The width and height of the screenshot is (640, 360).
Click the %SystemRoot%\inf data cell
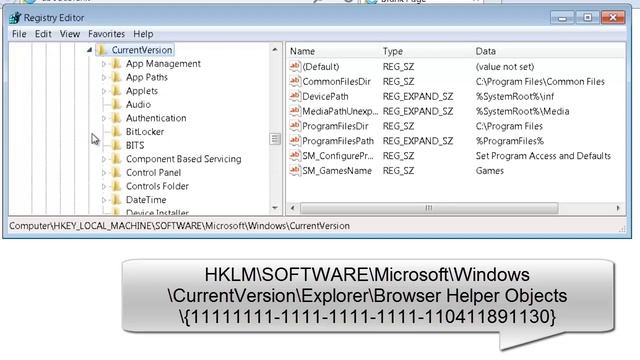click(515, 97)
